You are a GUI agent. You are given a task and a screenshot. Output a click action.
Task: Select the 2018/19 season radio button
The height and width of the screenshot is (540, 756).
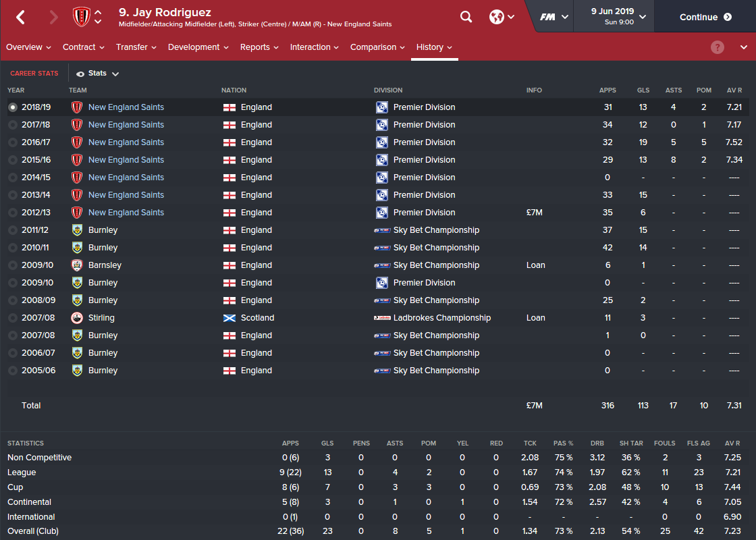[13, 107]
